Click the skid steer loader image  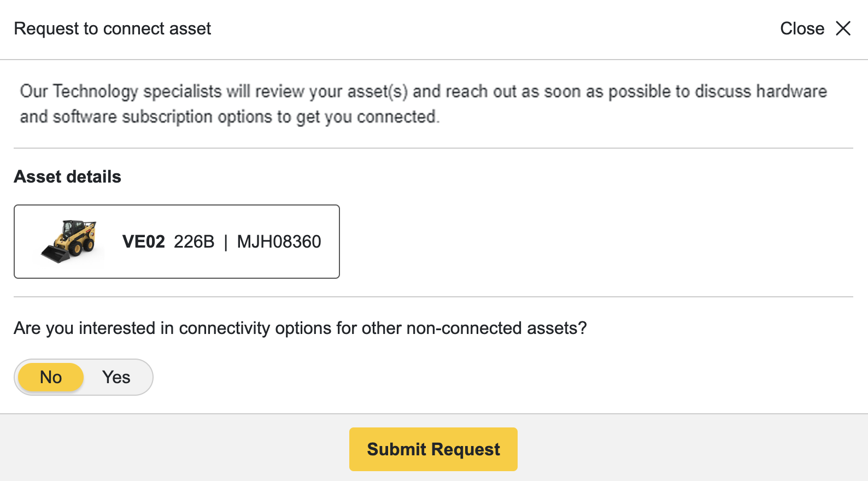pos(69,241)
